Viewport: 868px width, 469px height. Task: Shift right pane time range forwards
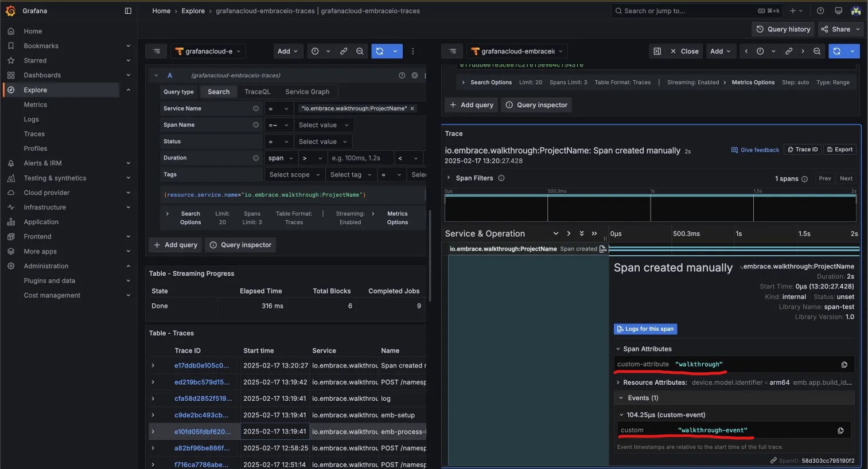tap(803, 51)
